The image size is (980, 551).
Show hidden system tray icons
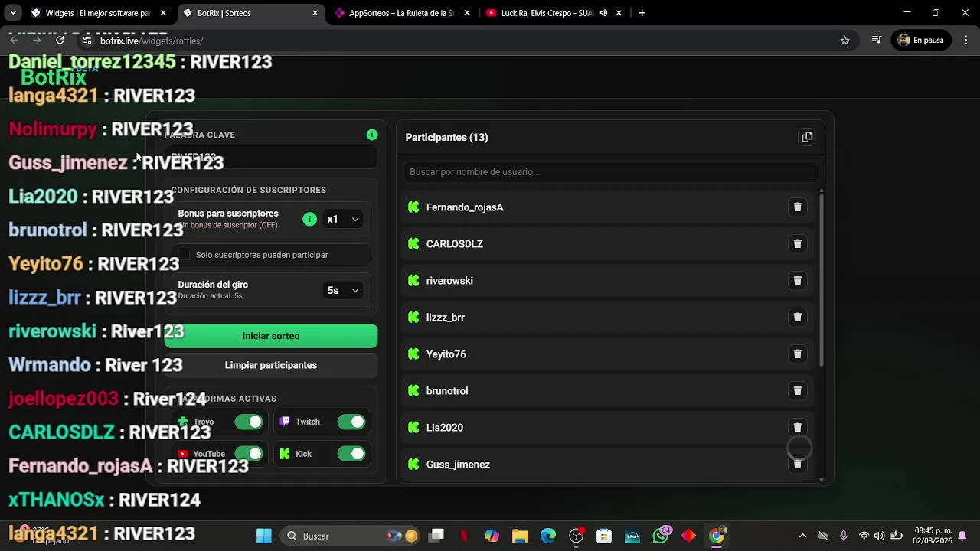802,536
